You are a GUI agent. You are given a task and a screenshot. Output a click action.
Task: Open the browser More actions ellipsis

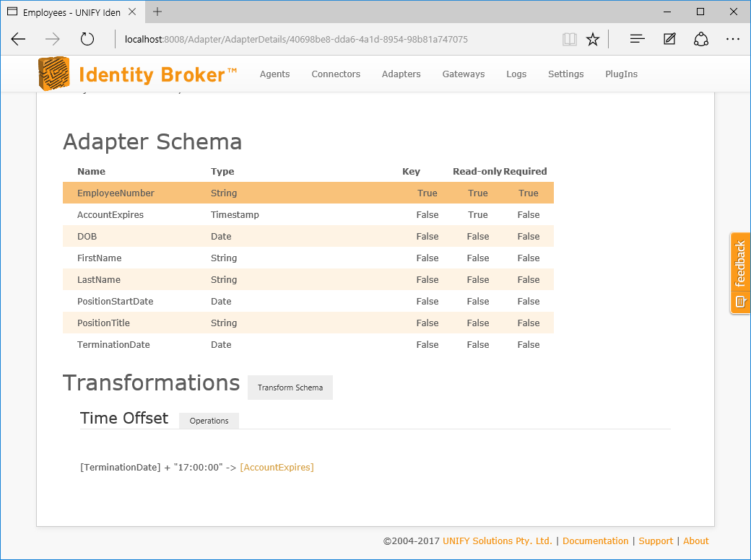point(733,39)
